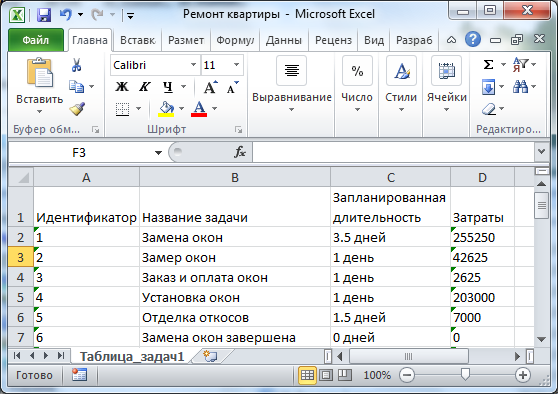
Task: Switch to the Вид ribbon tab
Action: coord(374,40)
